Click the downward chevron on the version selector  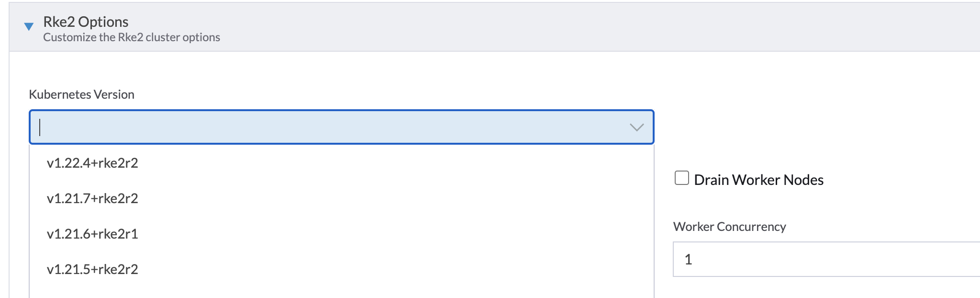[636, 126]
